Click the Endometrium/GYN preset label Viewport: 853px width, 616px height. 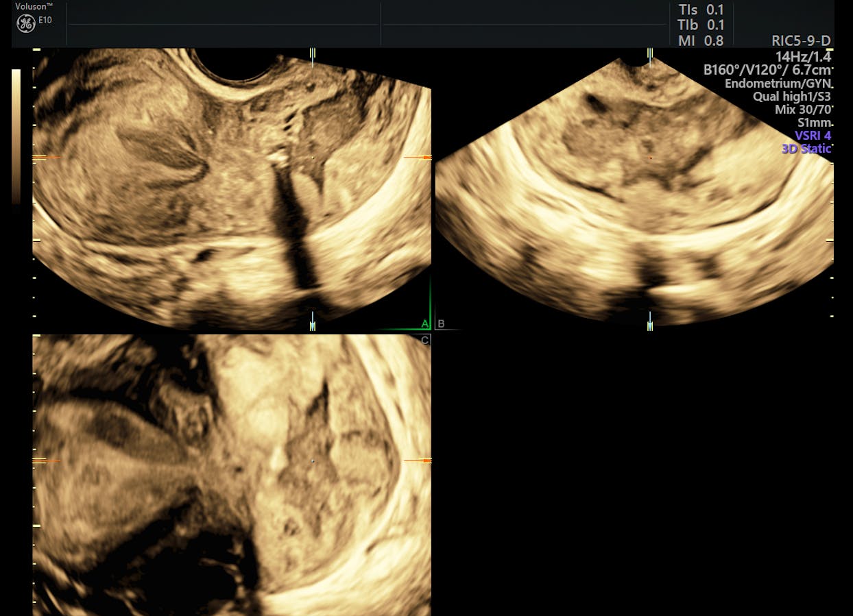(x=778, y=84)
